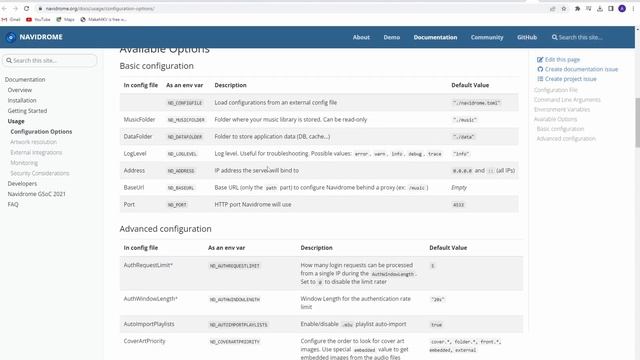Click the page vertical scrollbar thumb
Screen dimensions: 640x360
pos(637,122)
